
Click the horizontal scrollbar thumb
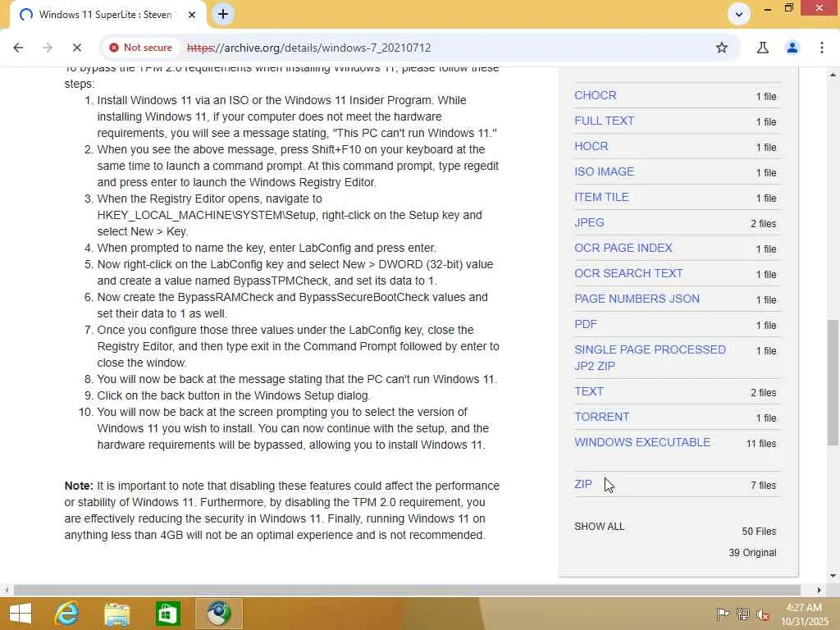pos(407,590)
